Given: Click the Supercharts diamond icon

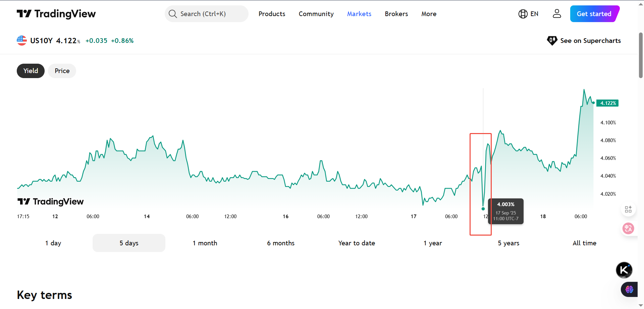Looking at the screenshot, I should (552, 41).
